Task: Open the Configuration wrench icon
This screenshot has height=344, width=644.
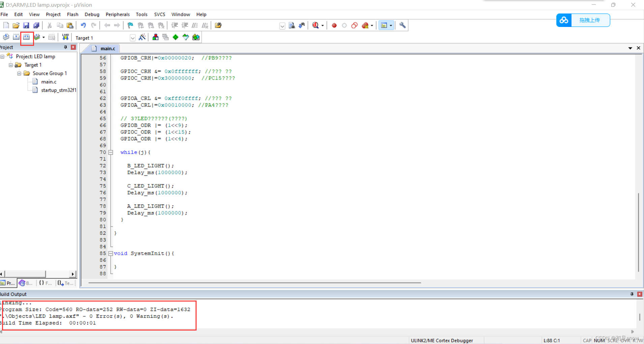Action: point(403,25)
